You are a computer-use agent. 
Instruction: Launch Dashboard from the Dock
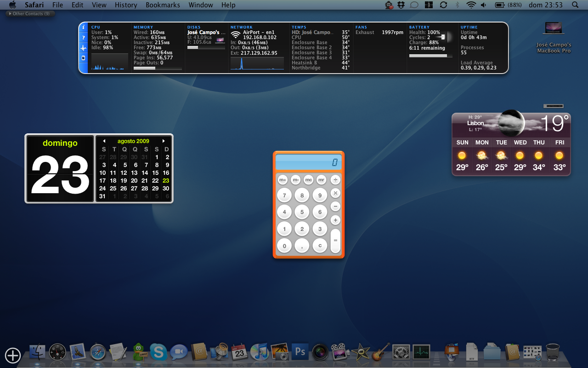(x=57, y=352)
